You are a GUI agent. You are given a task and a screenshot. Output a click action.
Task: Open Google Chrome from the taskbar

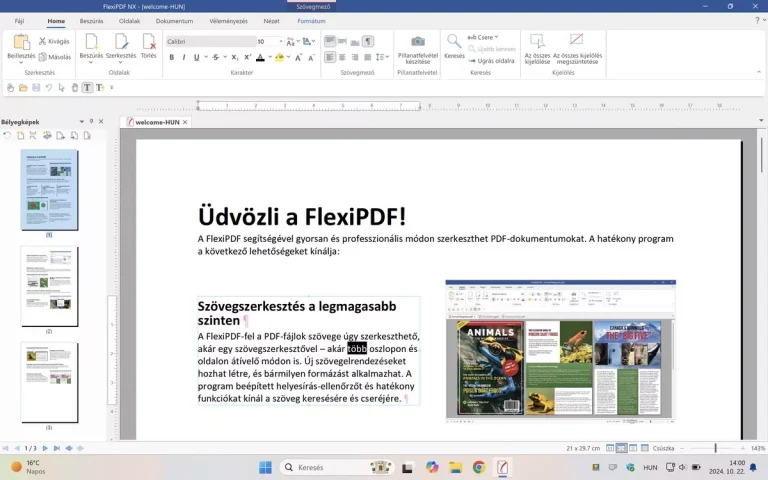click(479, 467)
